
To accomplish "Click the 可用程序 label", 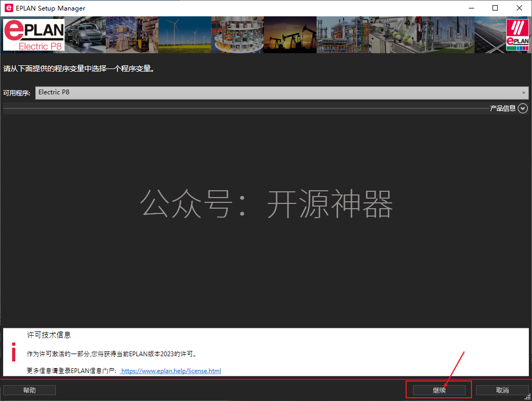I will pos(17,93).
